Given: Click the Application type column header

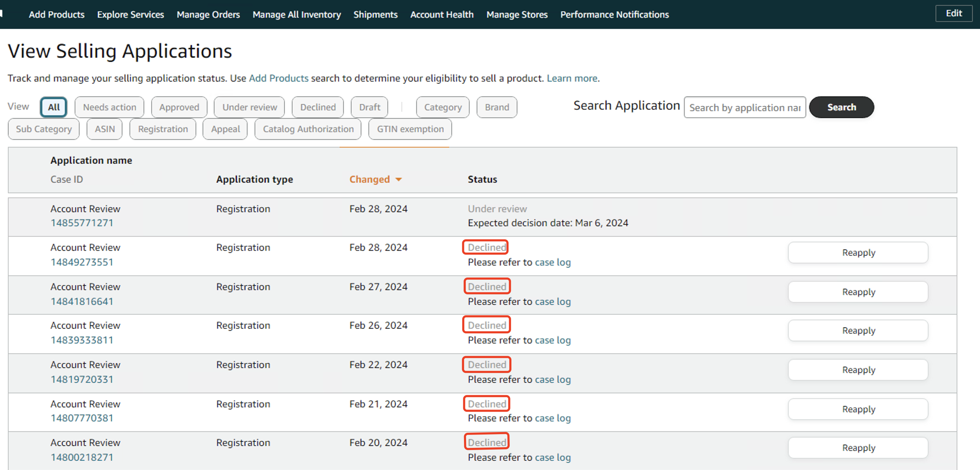Looking at the screenshot, I should point(254,179).
